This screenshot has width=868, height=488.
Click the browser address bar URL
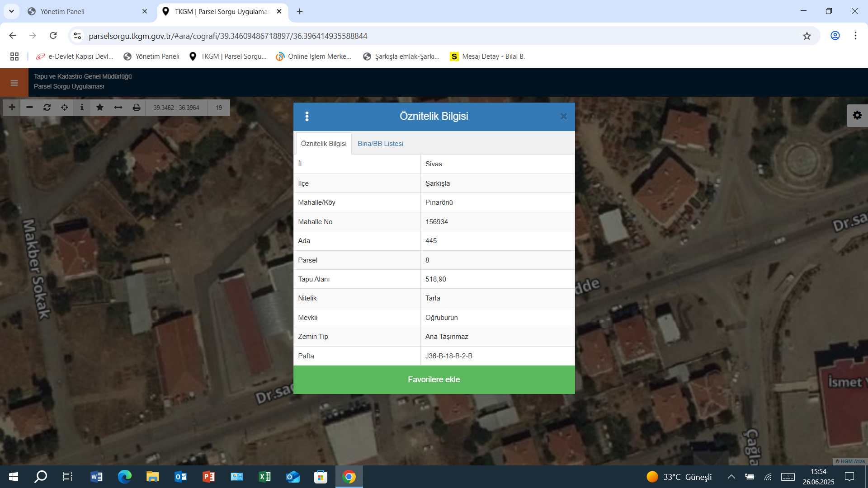click(228, 36)
